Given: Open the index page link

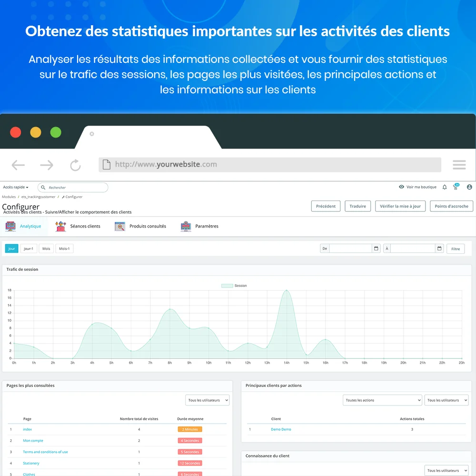Looking at the screenshot, I should [27, 429].
